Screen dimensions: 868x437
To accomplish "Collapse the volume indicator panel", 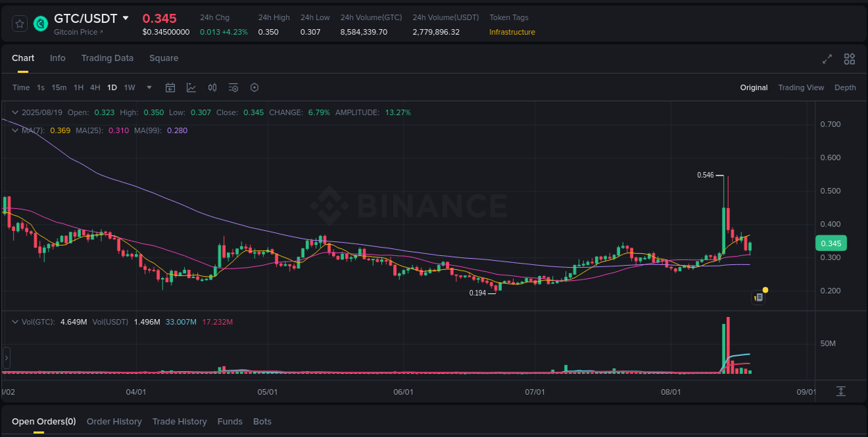I will [x=15, y=322].
